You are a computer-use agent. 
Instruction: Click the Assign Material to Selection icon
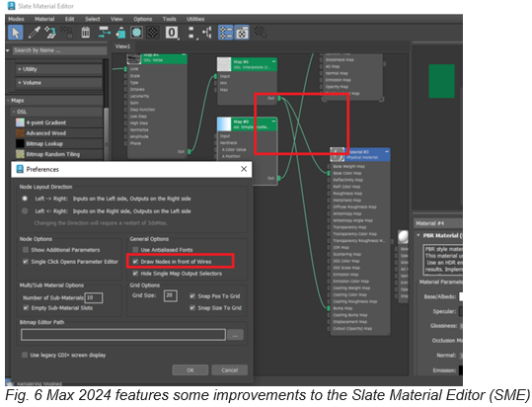click(67, 33)
